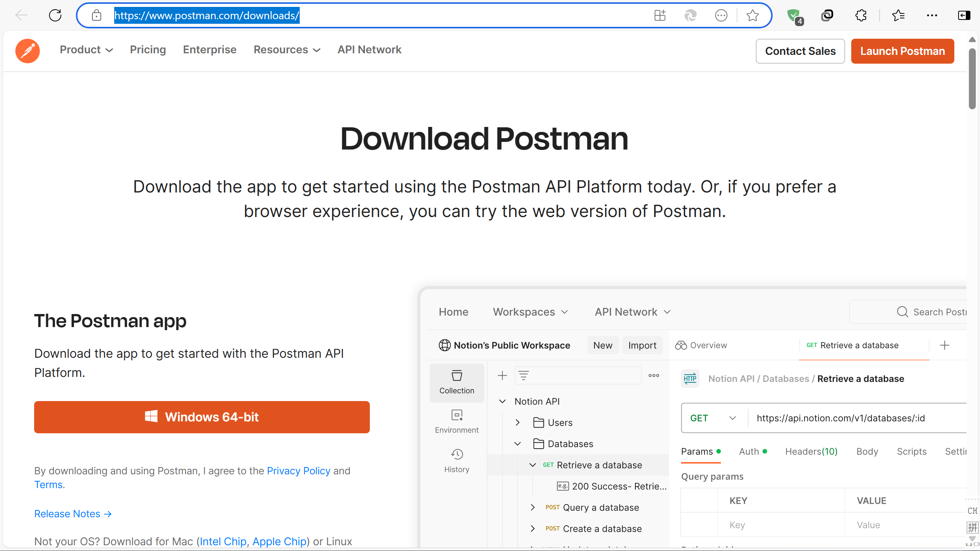Download for Mac Apple Chip

pyautogui.click(x=279, y=541)
